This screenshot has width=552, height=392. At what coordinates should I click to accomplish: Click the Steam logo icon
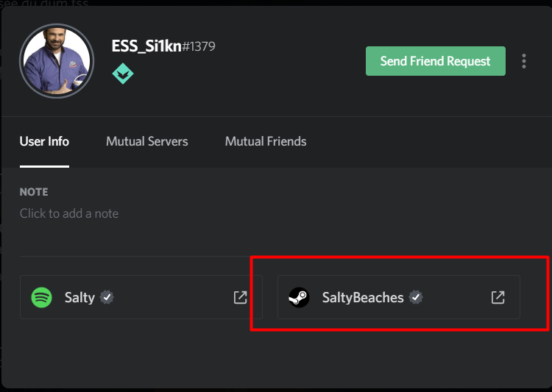pyautogui.click(x=299, y=297)
